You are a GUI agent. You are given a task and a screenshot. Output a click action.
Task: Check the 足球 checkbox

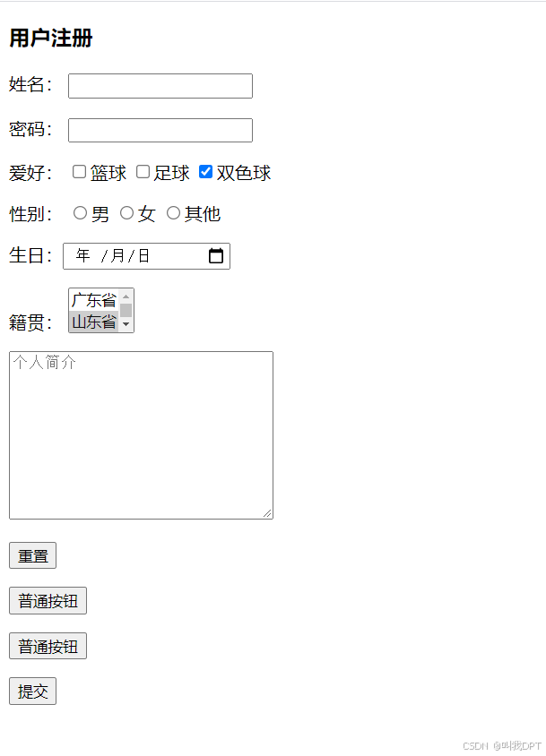pos(143,172)
